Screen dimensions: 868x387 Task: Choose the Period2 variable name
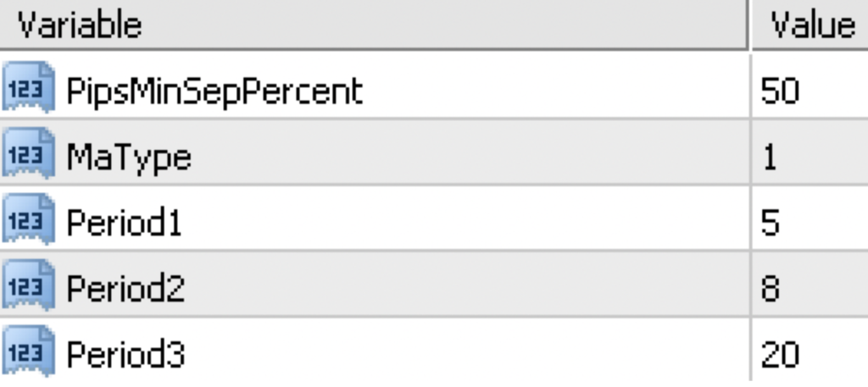(125, 288)
